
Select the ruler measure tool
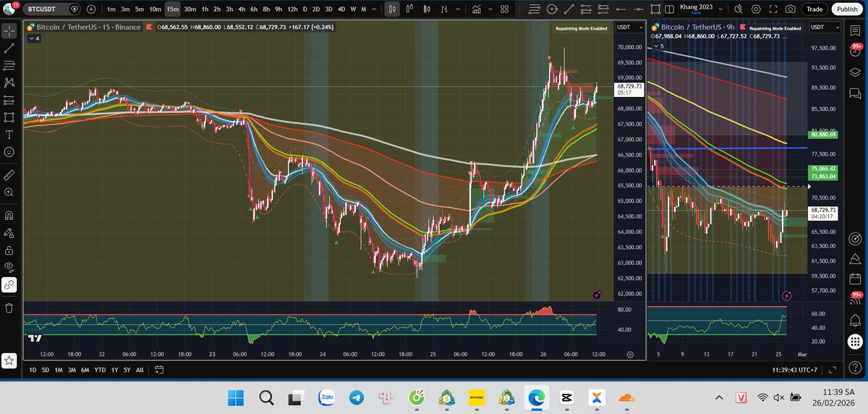pos(9,175)
